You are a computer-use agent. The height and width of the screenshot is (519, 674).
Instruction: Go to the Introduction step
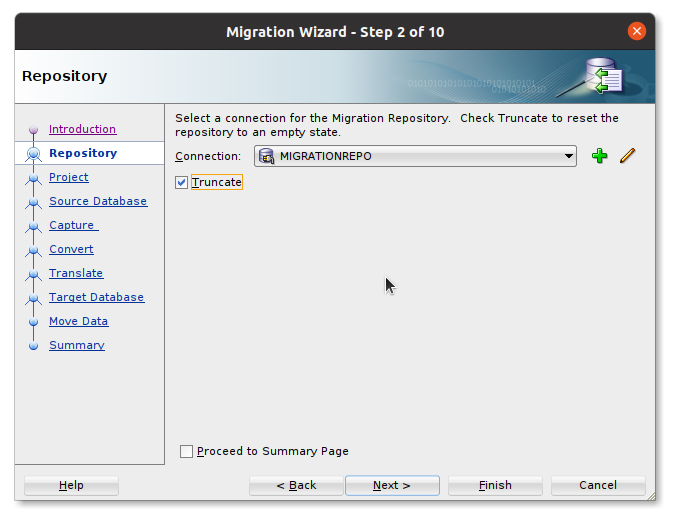pyautogui.click(x=82, y=129)
